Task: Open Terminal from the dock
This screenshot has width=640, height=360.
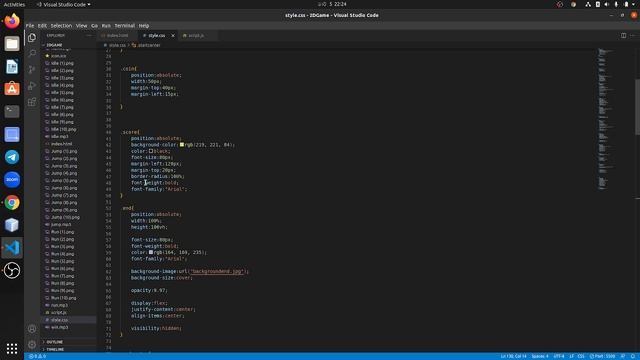Action: (12, 111)
